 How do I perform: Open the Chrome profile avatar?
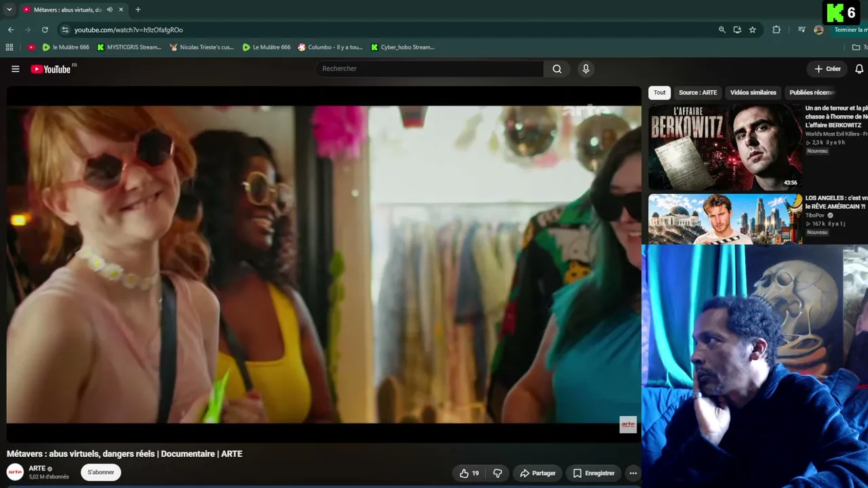click(x=818, y=30)
